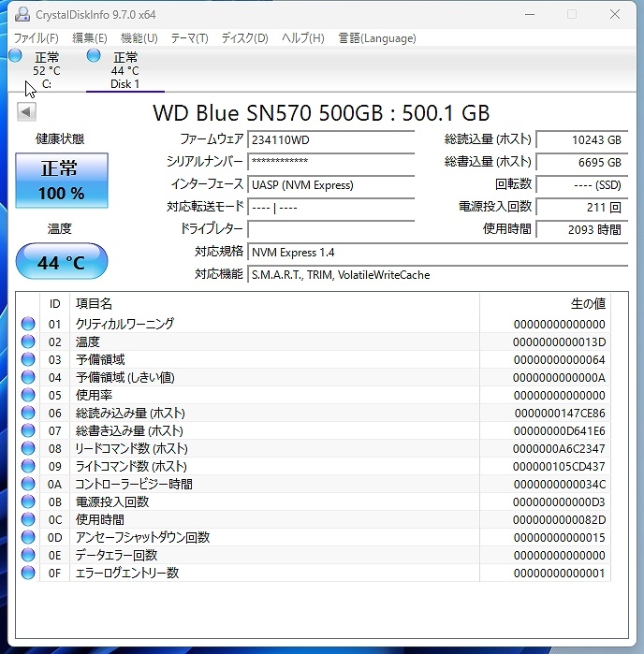Click the 対応規格 field NVM Express 1.4
Image resolution: width=644 pixels, height=654 pixels.
[438, 253]
